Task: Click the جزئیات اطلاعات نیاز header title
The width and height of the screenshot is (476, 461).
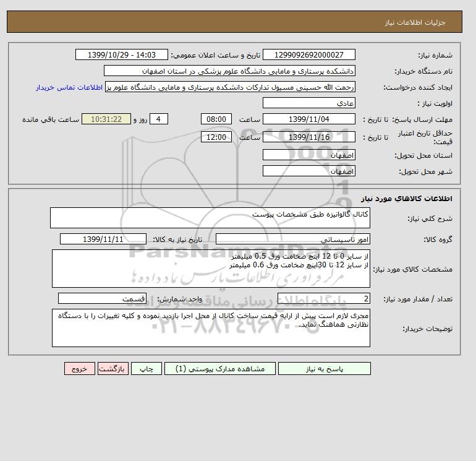Action: (415, 22)
